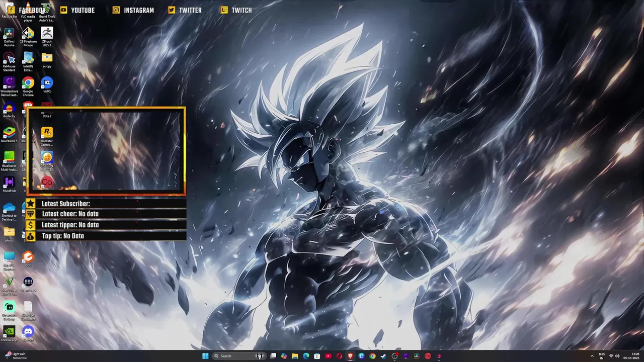Select the Discord desktop shortcut
644x362 pixels.
pyautogui.click(x=28, y=334)
